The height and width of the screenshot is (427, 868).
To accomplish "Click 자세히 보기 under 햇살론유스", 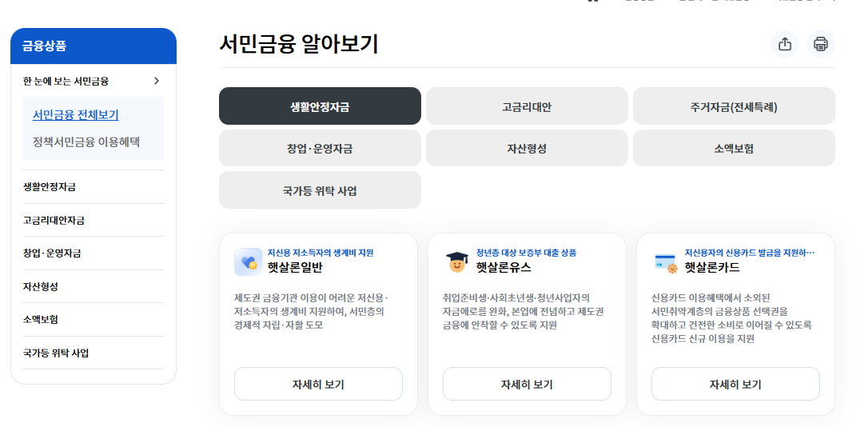I will click(527, 384).
